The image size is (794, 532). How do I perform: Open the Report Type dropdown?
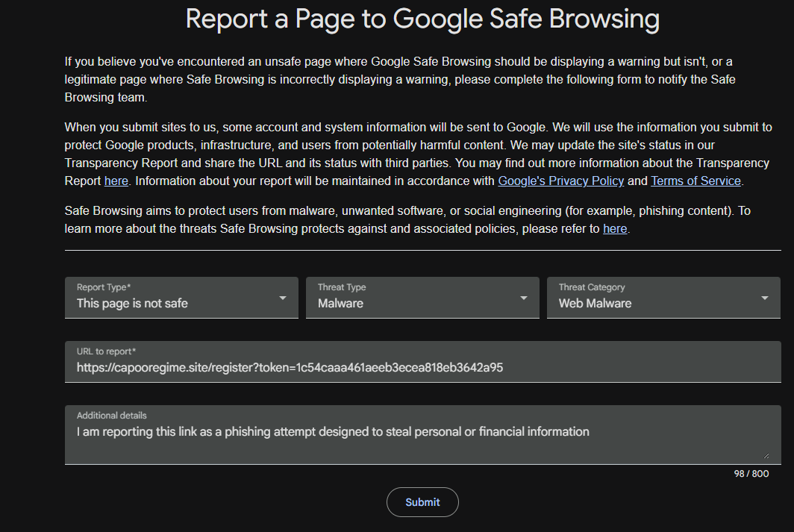(x=181, y=298)
